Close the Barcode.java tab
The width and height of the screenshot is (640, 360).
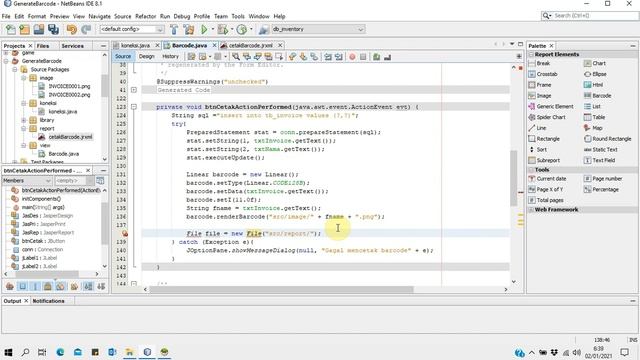214,45
